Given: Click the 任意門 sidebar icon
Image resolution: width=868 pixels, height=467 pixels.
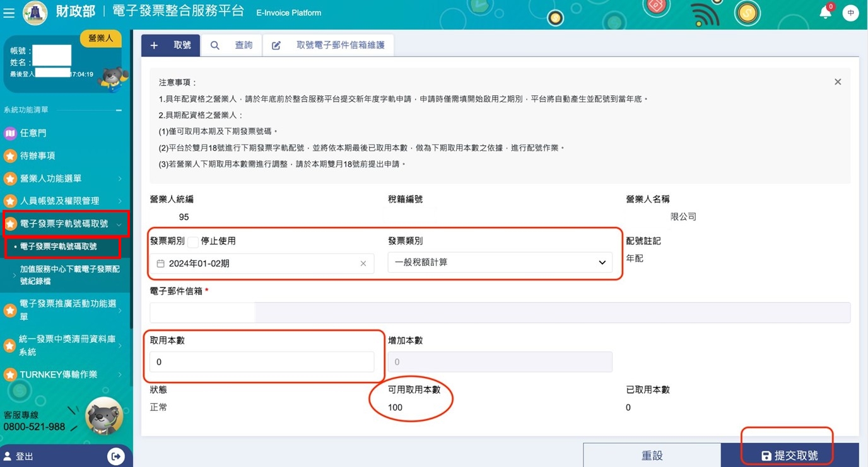Looking at the screenshot, I should click(10, 133).
